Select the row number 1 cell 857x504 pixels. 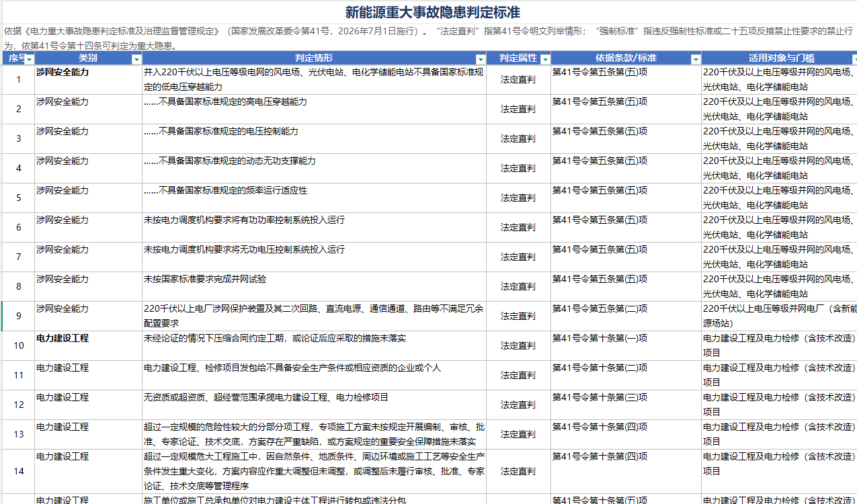[x=18, y=80]
